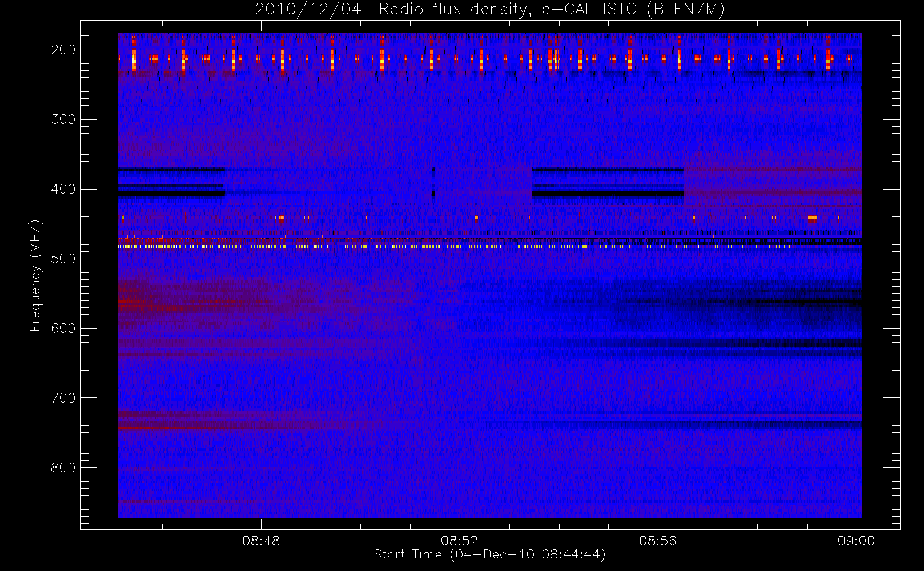The height and width of the screenshot is (571, 924).
Task: Select the 500 frequency tick label
Action: (63, 259)
